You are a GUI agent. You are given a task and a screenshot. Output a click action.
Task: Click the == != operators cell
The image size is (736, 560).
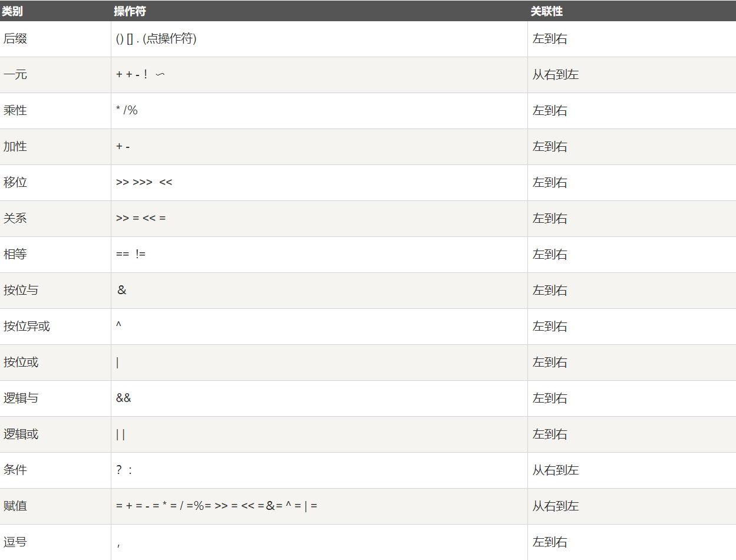(319, 255)
